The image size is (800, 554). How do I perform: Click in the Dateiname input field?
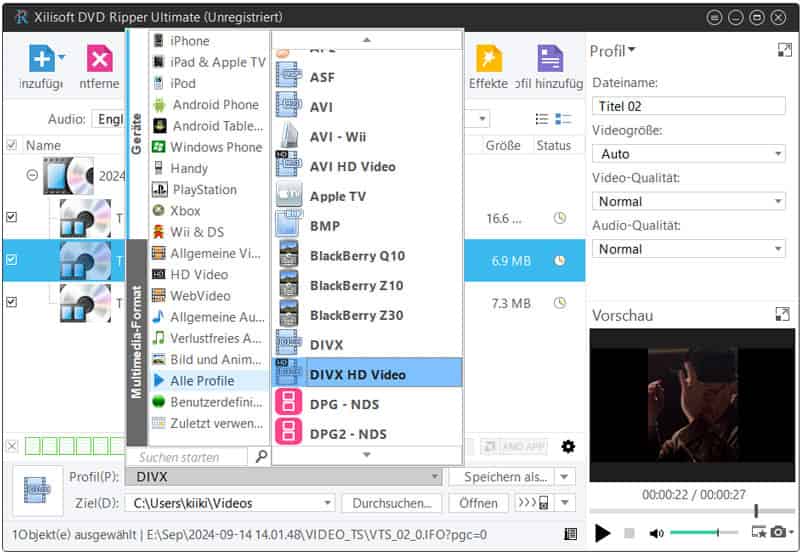click(689, 106)
